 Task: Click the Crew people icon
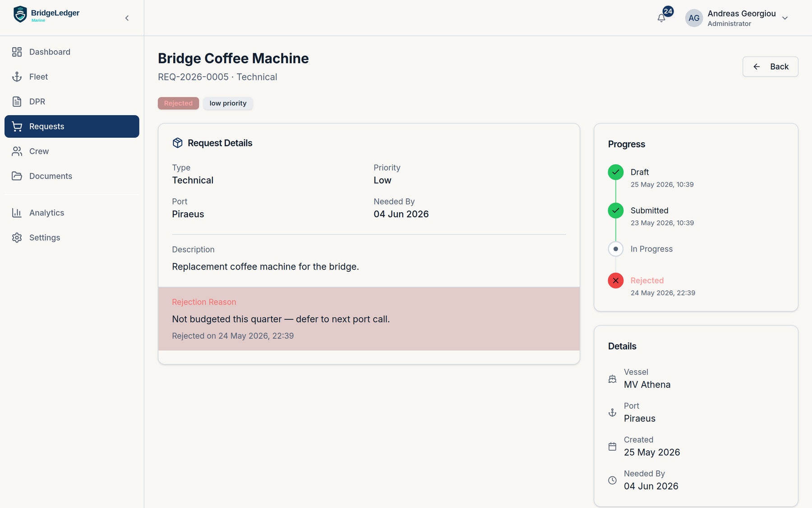click(x=17, y=151)
